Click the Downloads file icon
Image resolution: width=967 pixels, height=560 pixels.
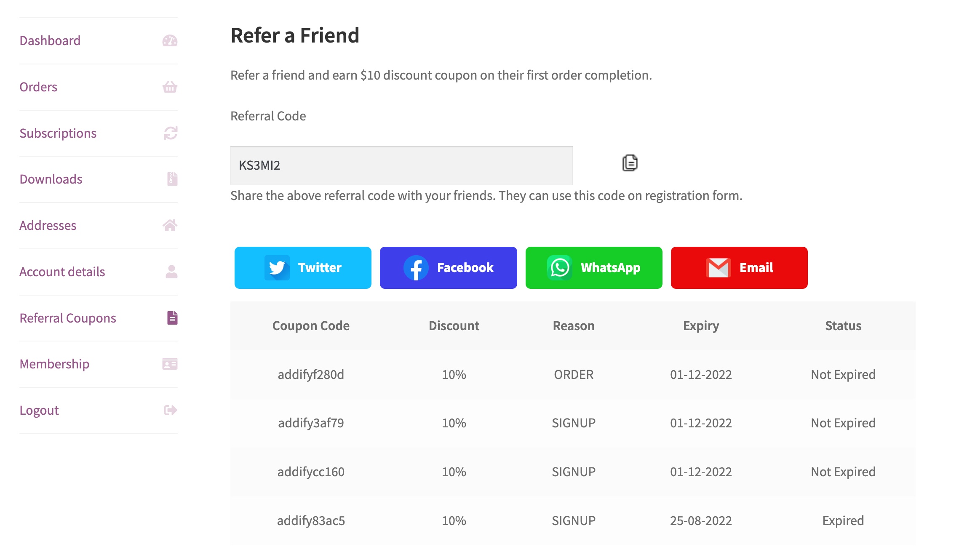point(170,179)
